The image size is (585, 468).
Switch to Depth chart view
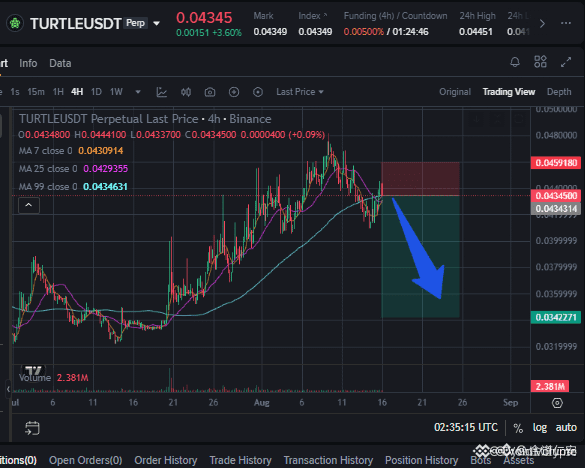(x=559, y=92)
